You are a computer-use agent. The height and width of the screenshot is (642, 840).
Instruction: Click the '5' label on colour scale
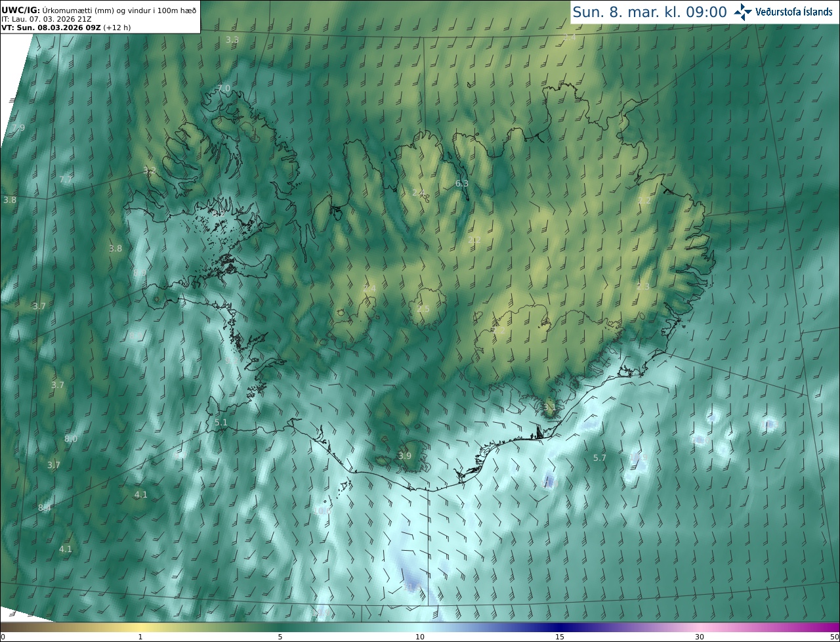click(x=280, y=637)
